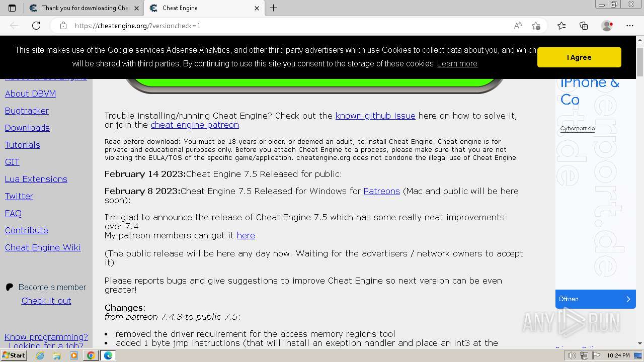The width and height of the screenshot is (644, 362).
Task: Follow the 'here' patreon members link
Action: pyautogui.click(x=246, y=235)
